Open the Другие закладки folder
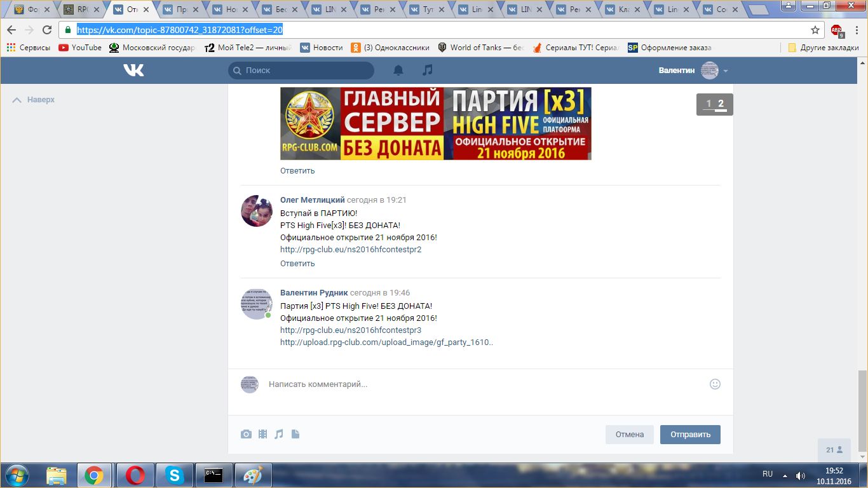The width and height of the screenshot is (868, 488). click(x=823, y=48)
